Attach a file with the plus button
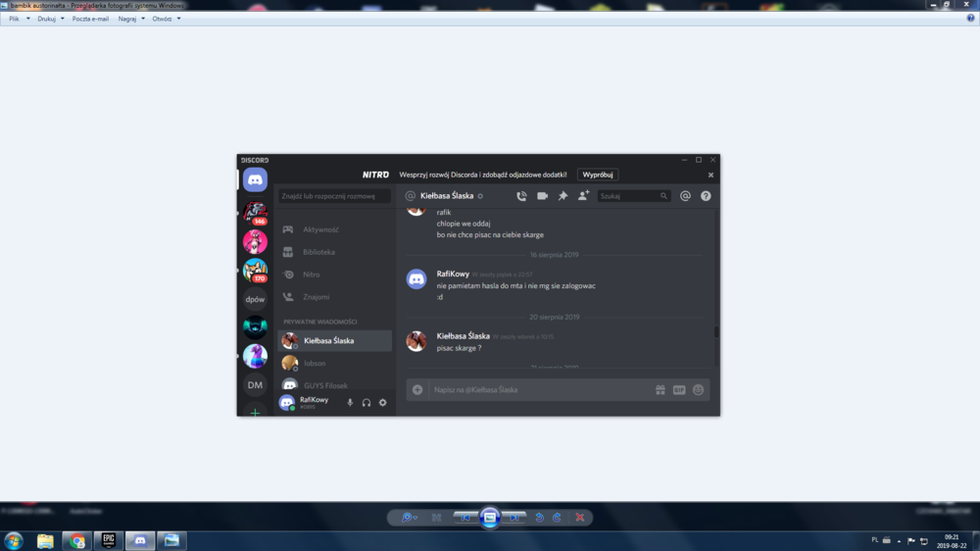This screenshot has height=551, width=980. pyautogui.click(x=417, y=389)
